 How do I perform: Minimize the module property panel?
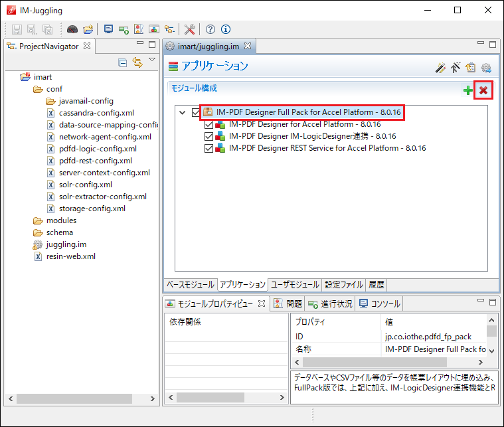[481, 300]
